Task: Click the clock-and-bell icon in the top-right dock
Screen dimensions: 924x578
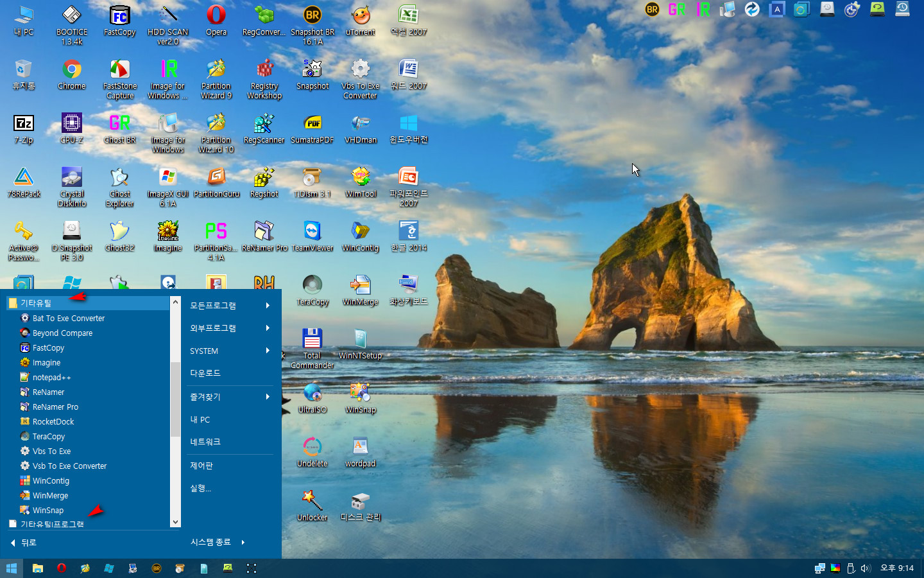Action: (852, 9)
